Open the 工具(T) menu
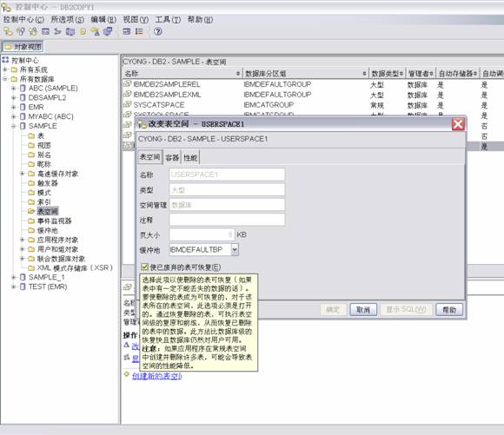The image size is (504, 435). [168, 20]
